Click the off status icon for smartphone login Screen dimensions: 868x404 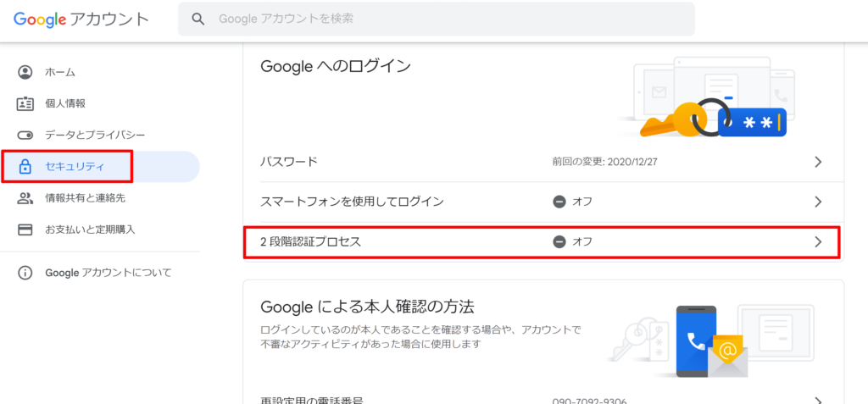[x=559, y=202]
